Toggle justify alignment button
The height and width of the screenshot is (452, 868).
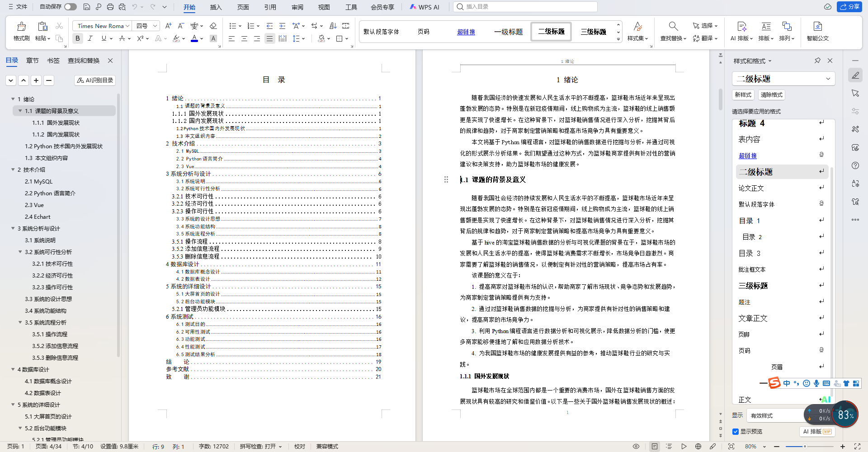point(269,39)
